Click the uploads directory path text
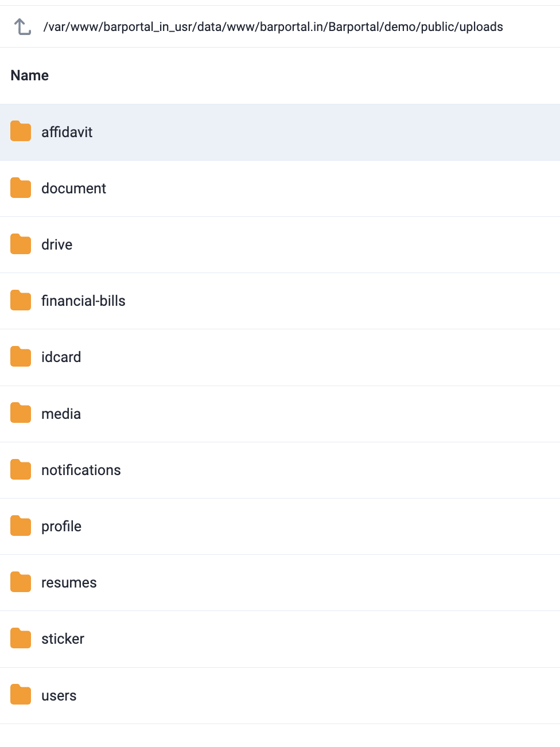Screen dimensions: 560x747 (x=273, y=27)
